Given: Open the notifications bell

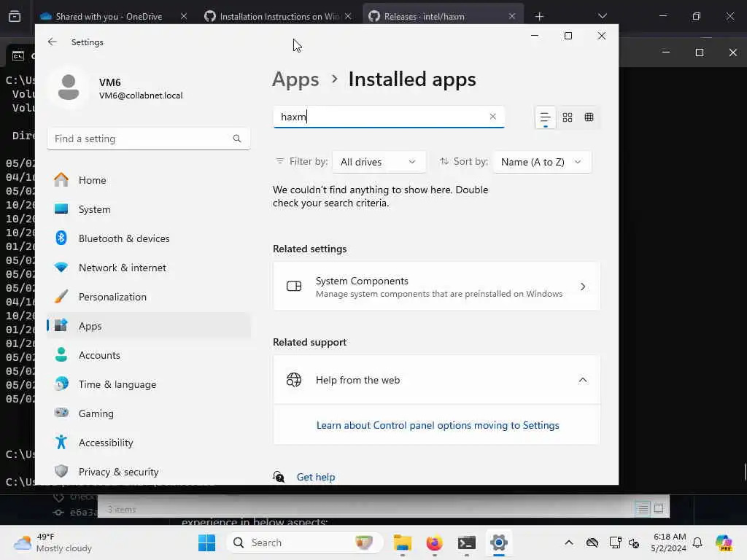Looking at the screenshot, I should coord(697,542).
